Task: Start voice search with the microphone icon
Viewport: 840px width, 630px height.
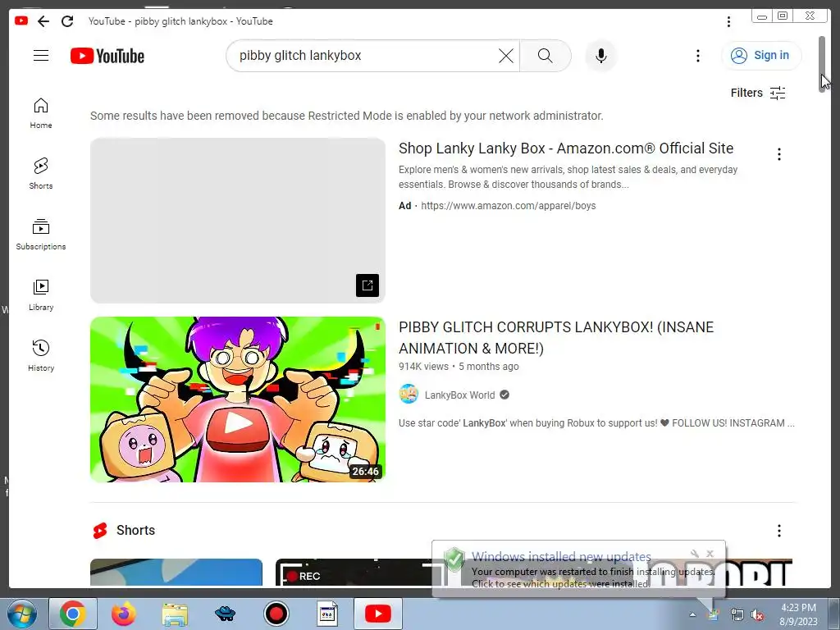Action: pos(601,56)
